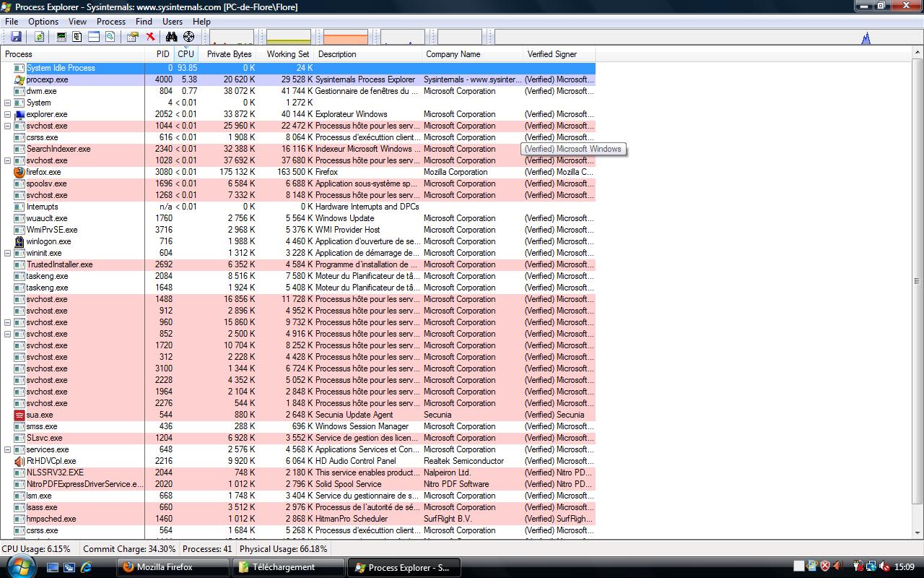Sort by the PID column header
This screenshot has width=924, height=578.
(x=160, y=54)
